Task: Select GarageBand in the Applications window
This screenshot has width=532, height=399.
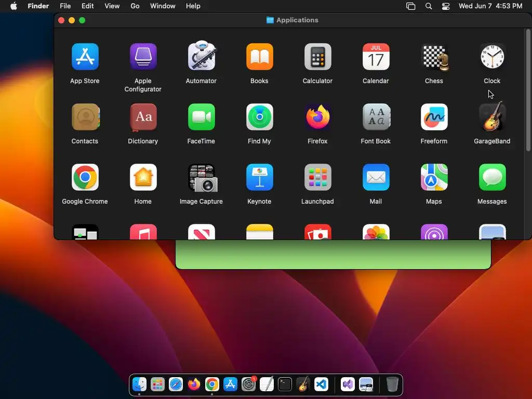Action: 493,116
